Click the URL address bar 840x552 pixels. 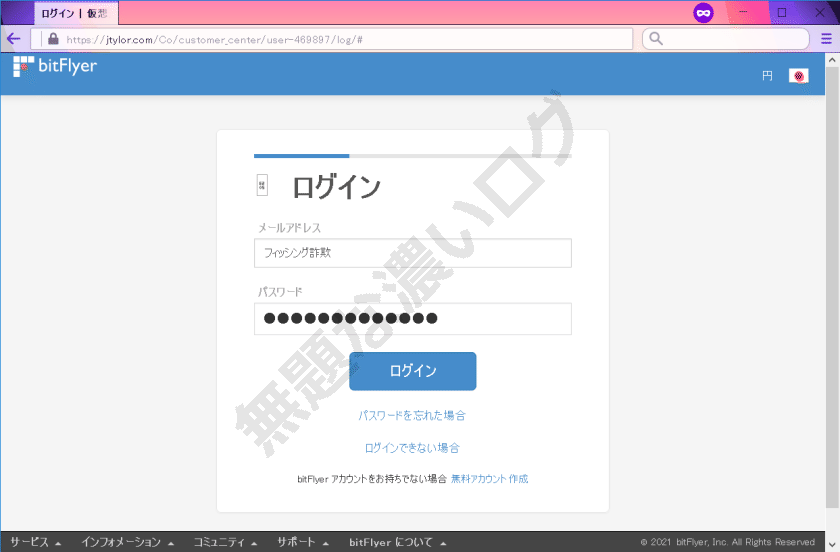click(331, 39)
